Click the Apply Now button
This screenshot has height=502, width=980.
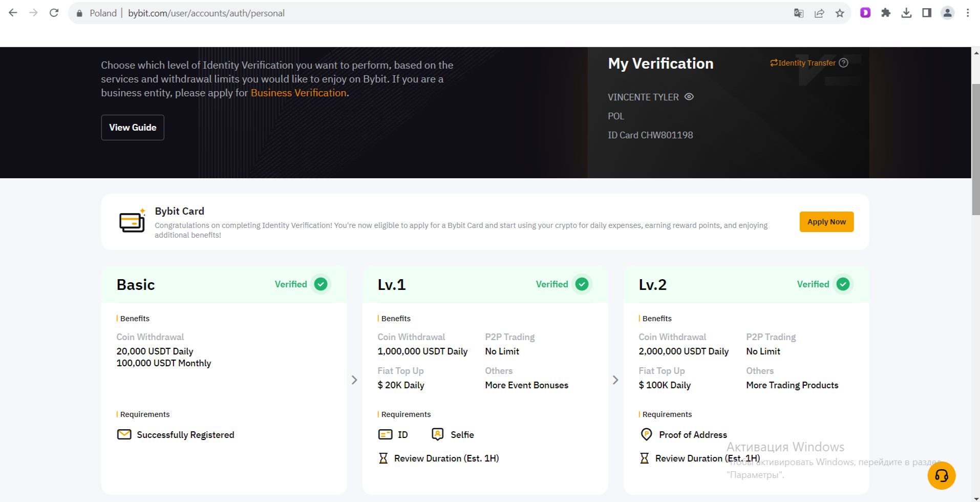tap(826, 222)
